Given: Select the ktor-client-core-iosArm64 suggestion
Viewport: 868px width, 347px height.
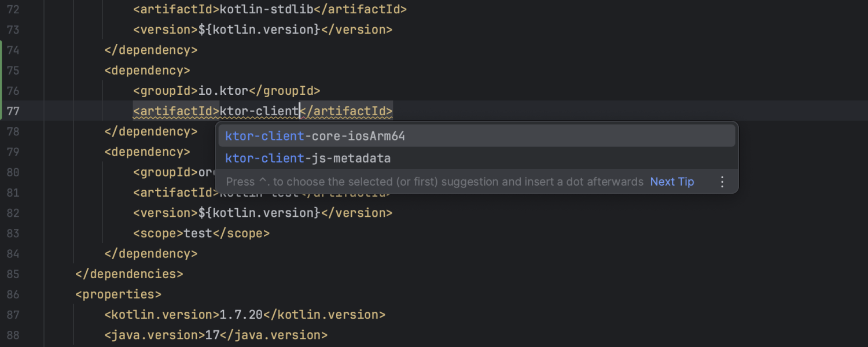Looking at the screenshot, I should 315,136.
